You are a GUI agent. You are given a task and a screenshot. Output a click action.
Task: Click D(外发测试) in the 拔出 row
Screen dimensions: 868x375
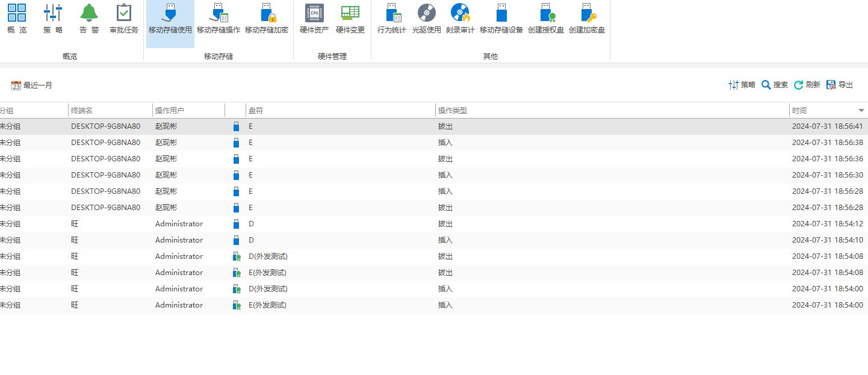[x=268, y=256]
